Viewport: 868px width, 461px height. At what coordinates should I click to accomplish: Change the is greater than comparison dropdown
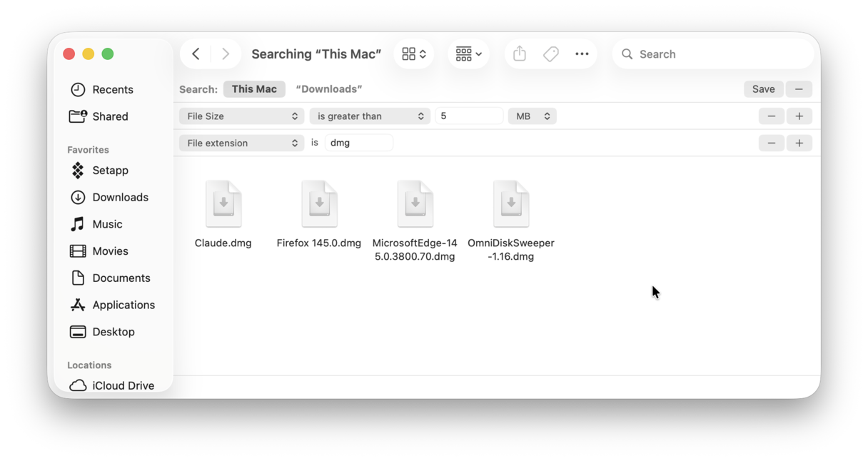pos(369,116)
